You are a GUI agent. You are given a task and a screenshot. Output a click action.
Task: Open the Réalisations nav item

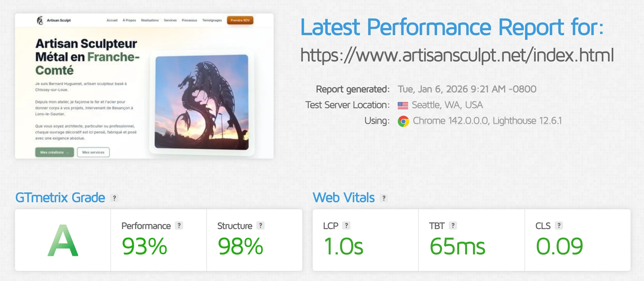pyautogui.click(x=150, y=20)
